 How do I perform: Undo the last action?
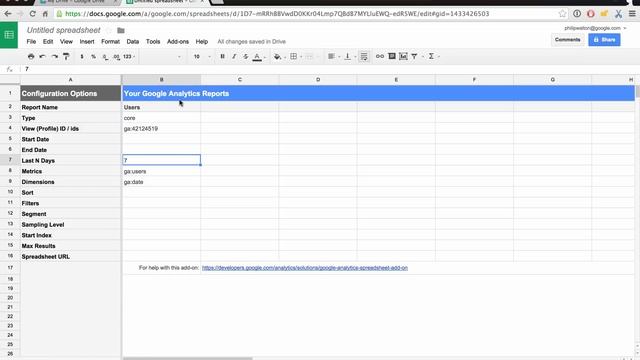coord(42,56)
